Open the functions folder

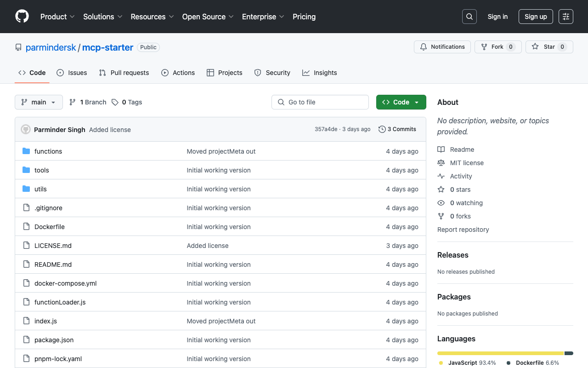tap(48, 151)
